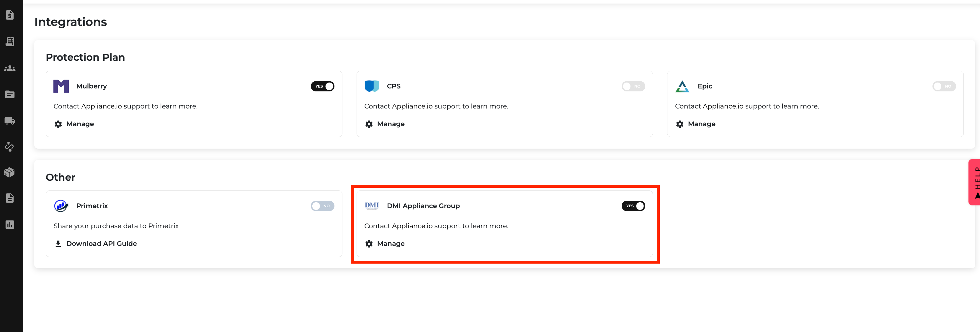Open Manage settings for Epic

point(695,124)
